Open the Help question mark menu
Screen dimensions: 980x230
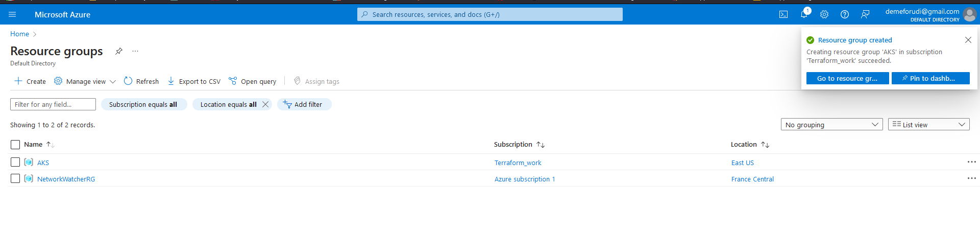point(845,14)
